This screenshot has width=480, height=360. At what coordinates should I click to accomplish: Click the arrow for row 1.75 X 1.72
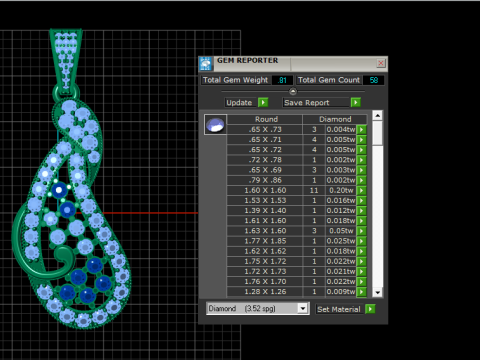click(x=361, y=261)
